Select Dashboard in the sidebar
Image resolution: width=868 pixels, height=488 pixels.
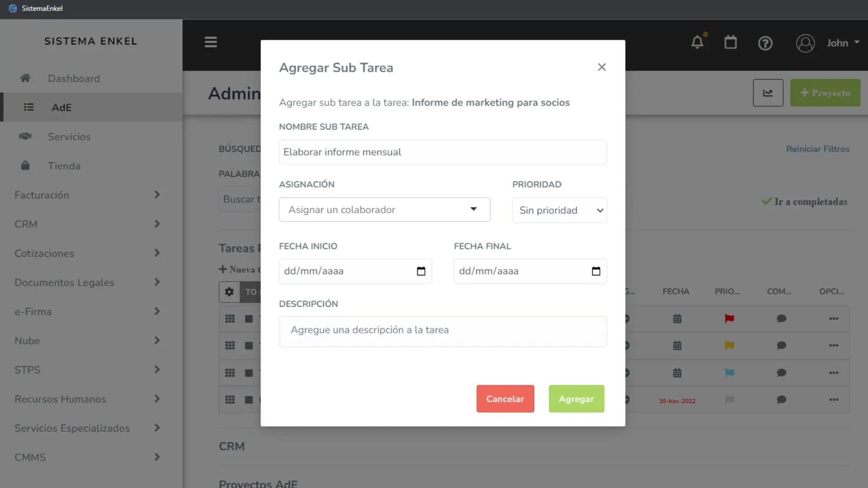coord(74,78)
